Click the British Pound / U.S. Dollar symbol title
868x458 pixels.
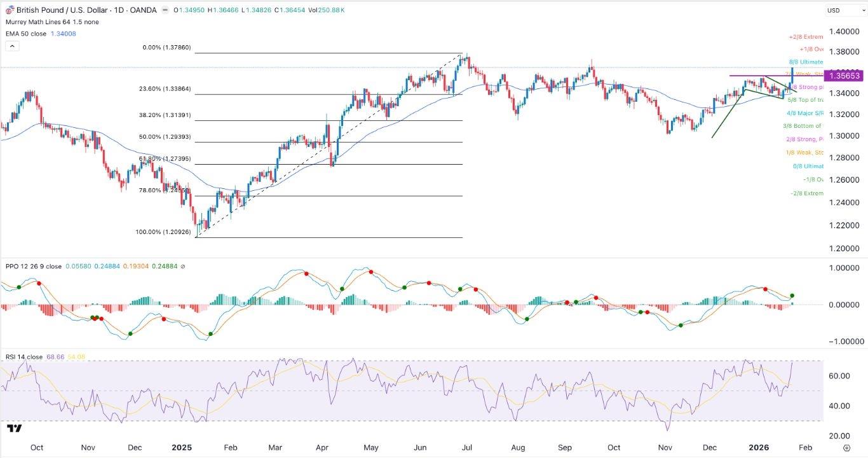pos(60,10)
